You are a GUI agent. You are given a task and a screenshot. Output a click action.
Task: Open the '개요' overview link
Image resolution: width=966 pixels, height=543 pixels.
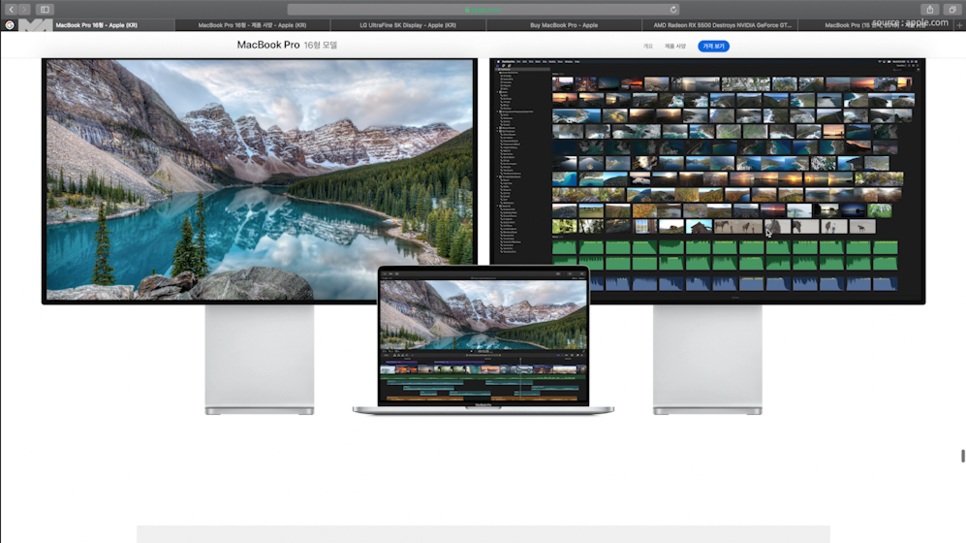[647, 46]
